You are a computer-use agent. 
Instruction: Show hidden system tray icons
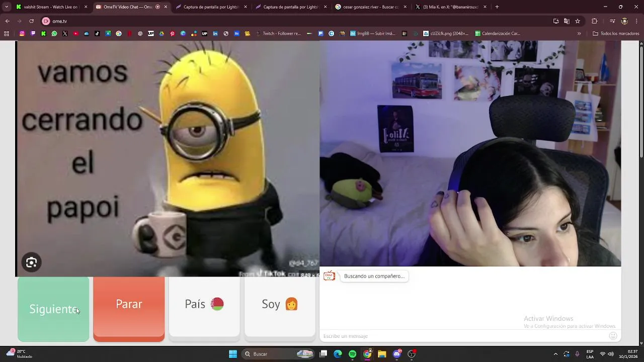tap(555, 354)
